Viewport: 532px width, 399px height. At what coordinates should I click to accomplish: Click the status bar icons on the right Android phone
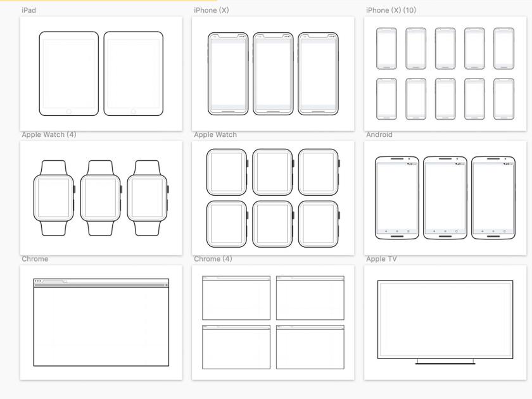(x=506, y=163)
